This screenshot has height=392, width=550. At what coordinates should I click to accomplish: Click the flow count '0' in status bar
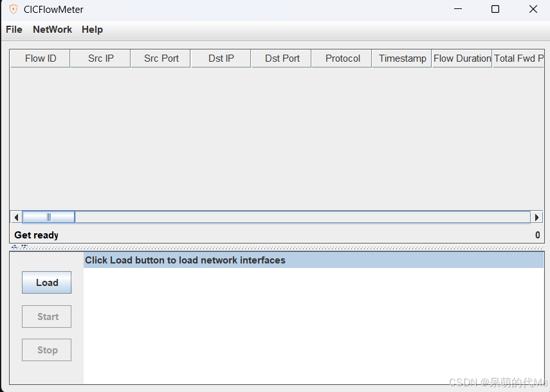[x=537, y=235]
